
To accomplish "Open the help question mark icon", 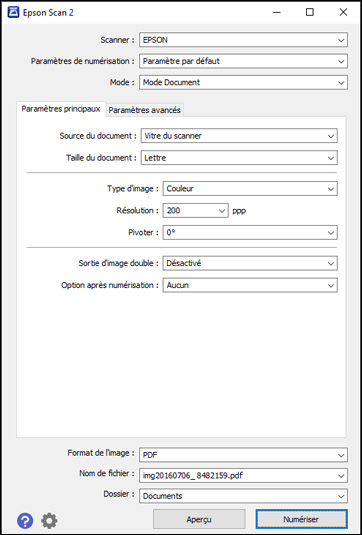I will click(25, 521).
